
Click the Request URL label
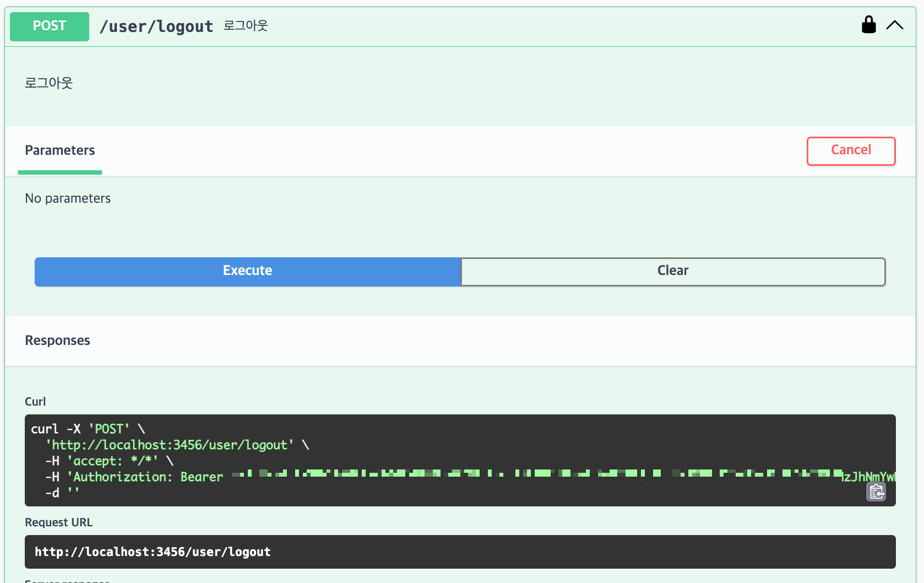(59, 522)
